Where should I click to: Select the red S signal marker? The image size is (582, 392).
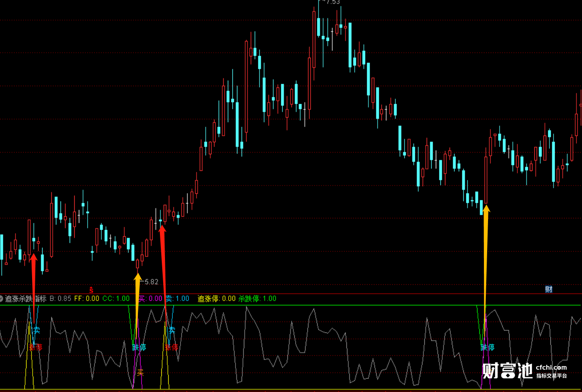[91, 290]
